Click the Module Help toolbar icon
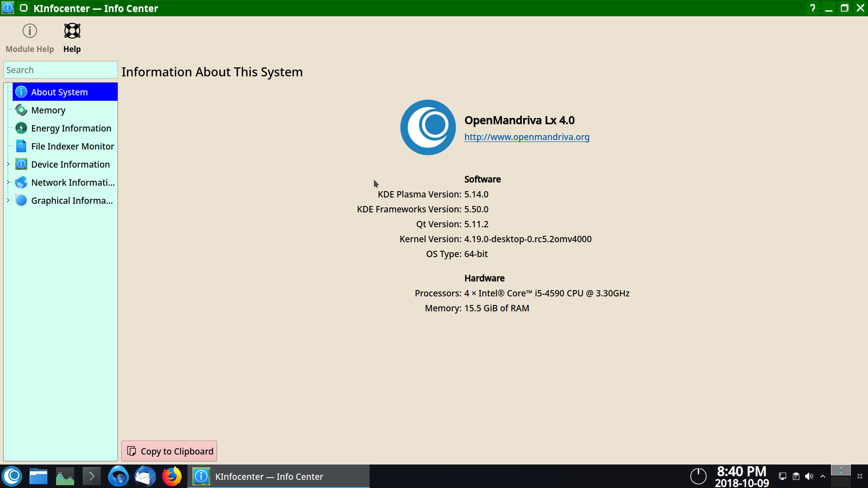868x488 pixels. pos(30,38)
